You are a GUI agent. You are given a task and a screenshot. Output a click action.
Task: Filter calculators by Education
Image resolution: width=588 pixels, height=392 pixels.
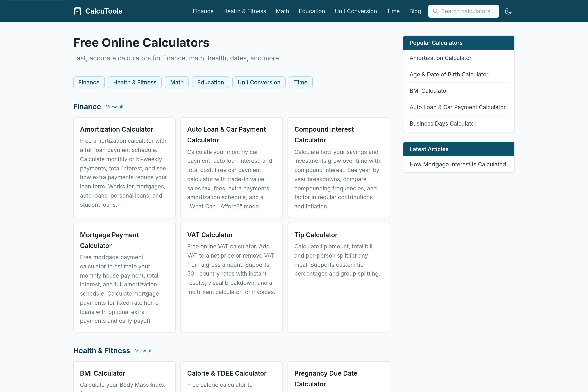(x=210, y=82)
